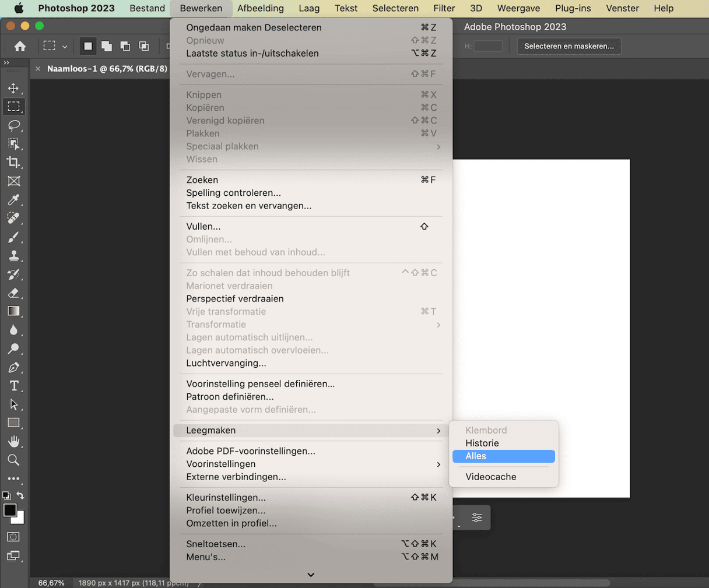
Task: Toggle Quick Mask mode
Action: click(x=13, y=537)
